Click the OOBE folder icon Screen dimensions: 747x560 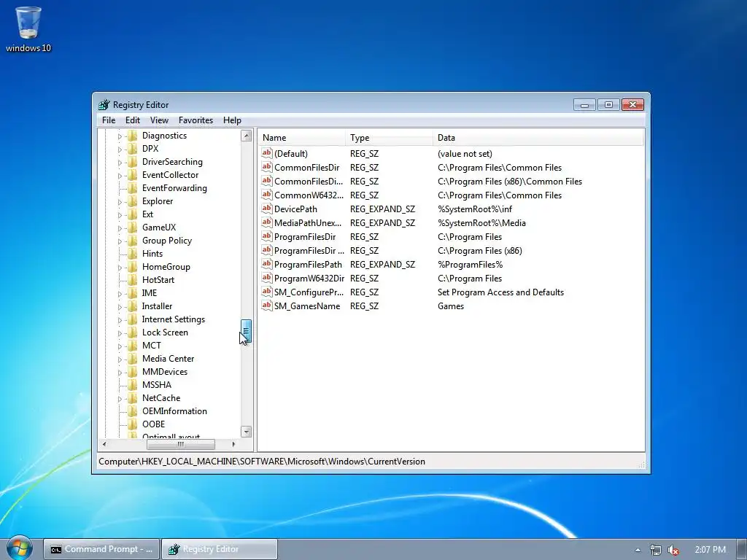coord(133,424)
